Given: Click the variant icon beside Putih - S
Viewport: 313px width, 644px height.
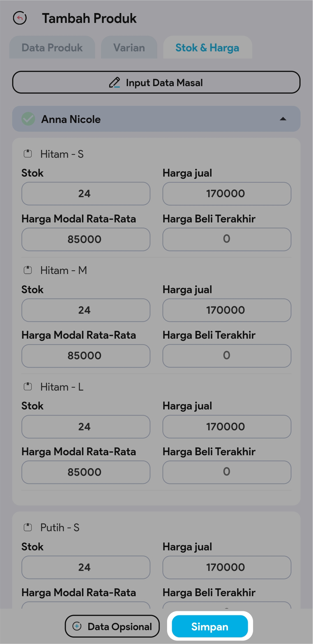Looking at the screenshot, I should pyautogui.click(x=28, y=527).
